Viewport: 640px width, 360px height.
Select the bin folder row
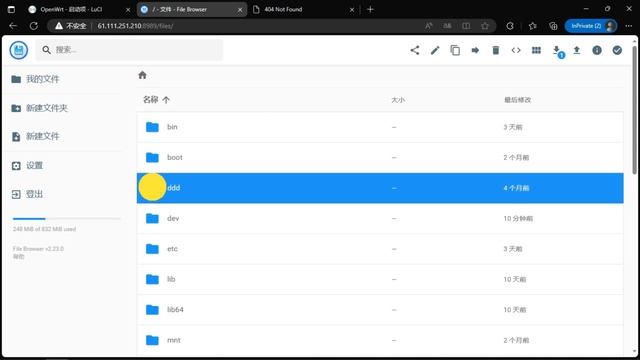pyautogui.click(x=380, y=127)
